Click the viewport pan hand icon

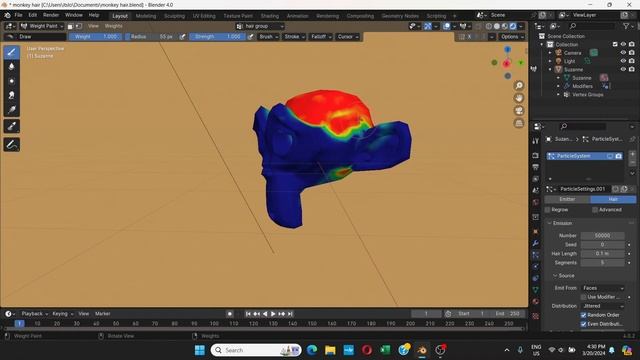point(519,98)
